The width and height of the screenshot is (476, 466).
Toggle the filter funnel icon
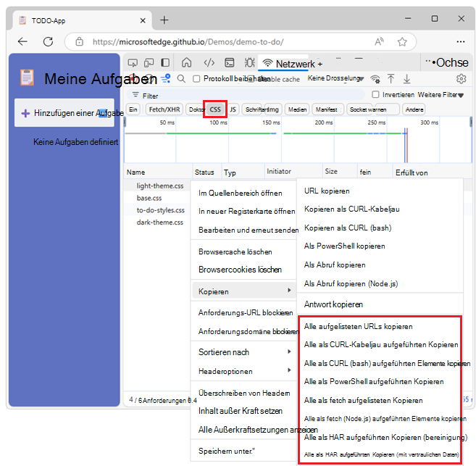(166, 79)
